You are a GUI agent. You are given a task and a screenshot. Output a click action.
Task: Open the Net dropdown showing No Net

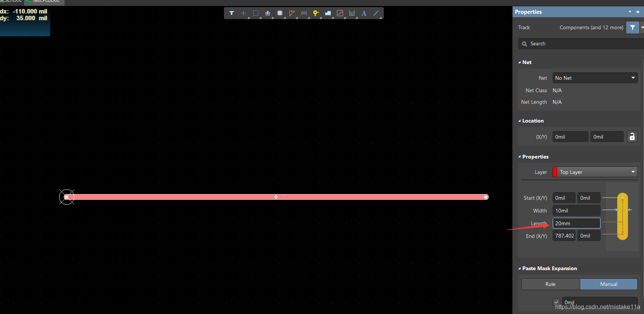[x=595, y=78]
